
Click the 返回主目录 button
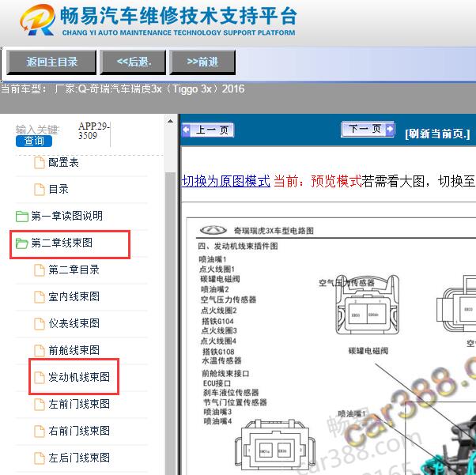(x=51, y=62)
